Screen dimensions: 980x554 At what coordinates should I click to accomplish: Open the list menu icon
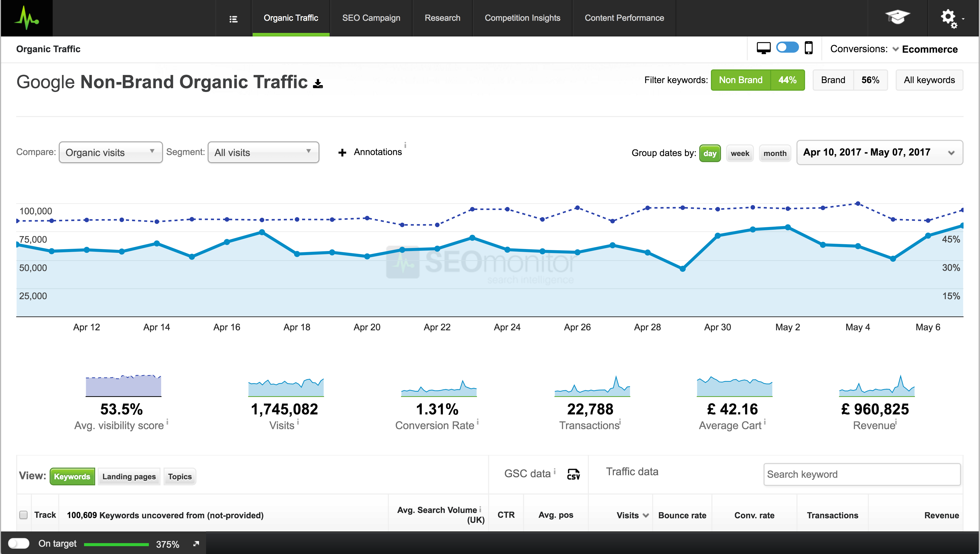(234, 19)
